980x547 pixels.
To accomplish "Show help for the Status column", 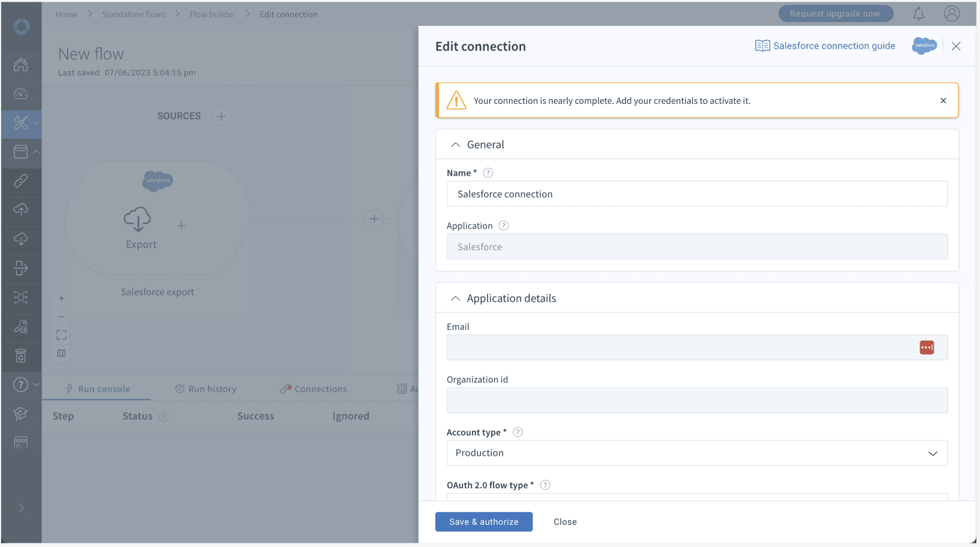I will pos(163,416).
